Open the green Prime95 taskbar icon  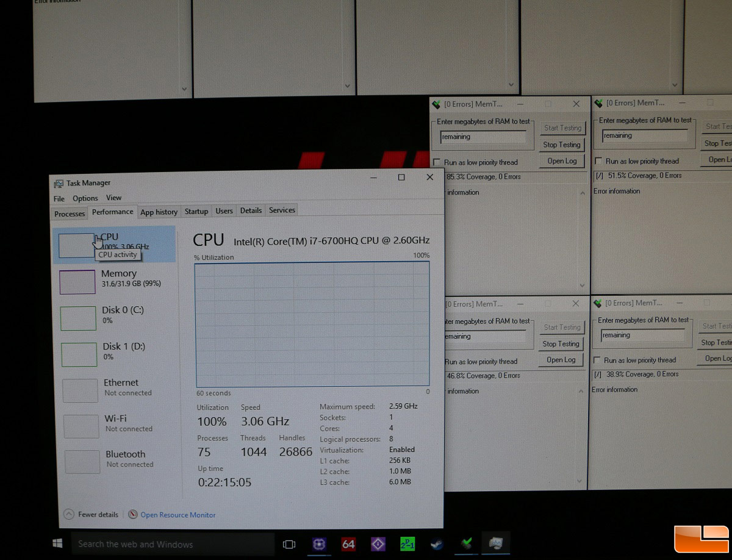(x=407, y=544)
